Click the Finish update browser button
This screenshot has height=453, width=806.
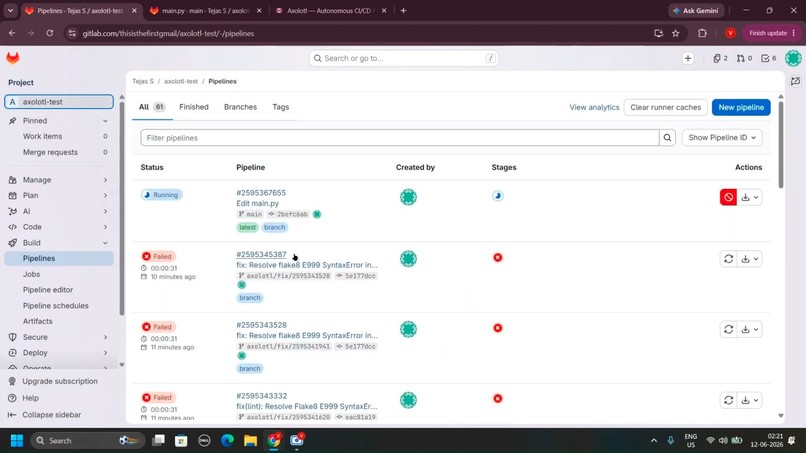click(x=772, y=33)
